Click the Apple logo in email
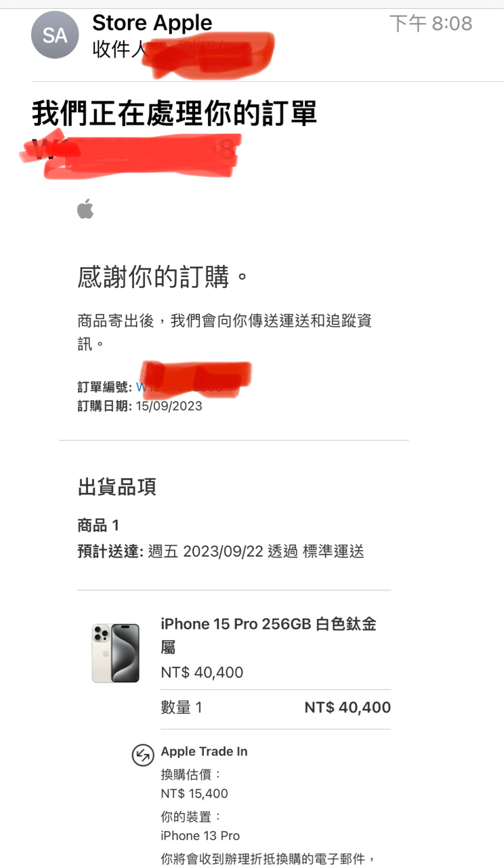The height and width of the screenshot is (867, 504). click(85, 209)
